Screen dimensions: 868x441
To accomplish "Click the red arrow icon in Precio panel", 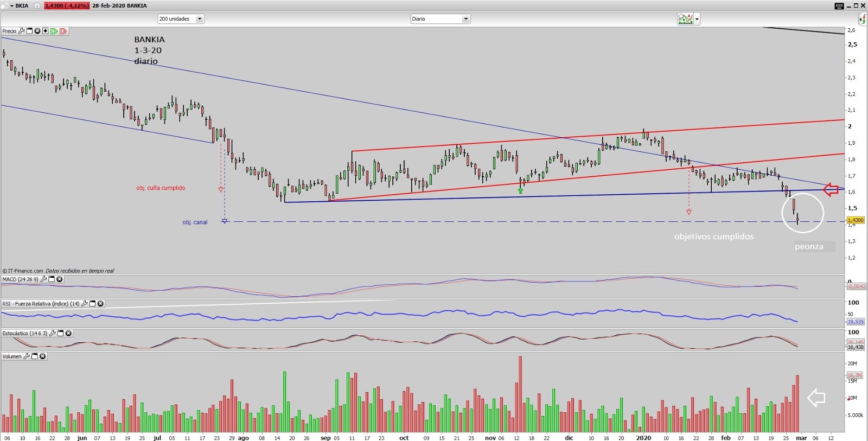I will pyautogui.click(x=63, y=31).
